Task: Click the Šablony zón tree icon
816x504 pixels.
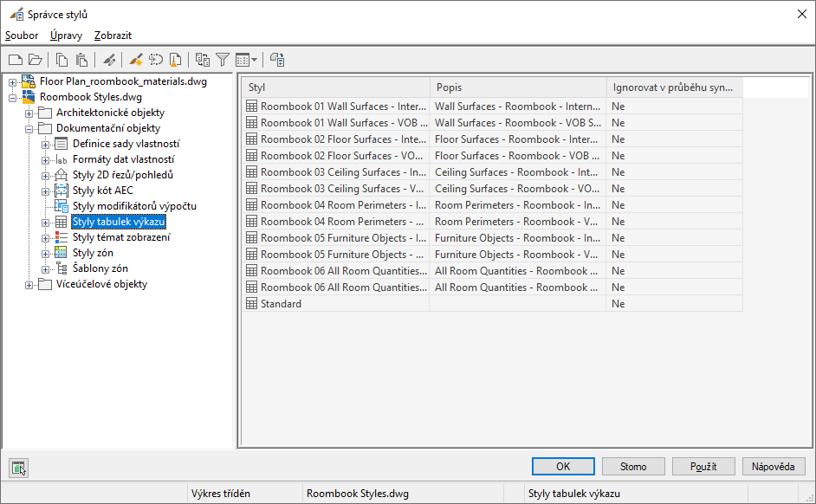Action: pos(62,268)
